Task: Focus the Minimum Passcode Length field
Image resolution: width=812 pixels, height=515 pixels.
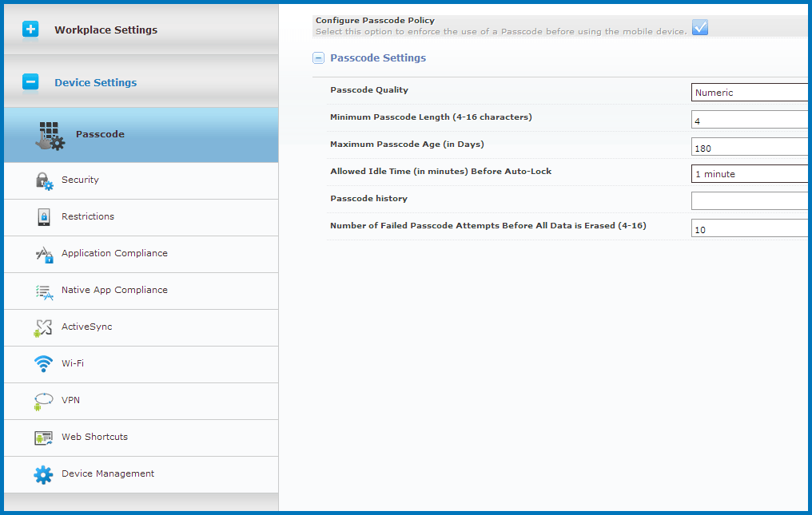Action: pos(750,119)
